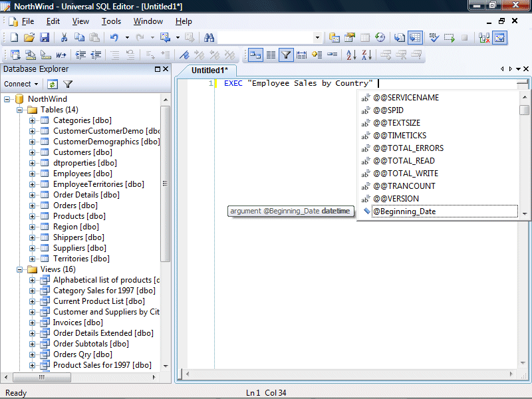
Task: Open the Window menu
Action: click(x=148, y=21)
